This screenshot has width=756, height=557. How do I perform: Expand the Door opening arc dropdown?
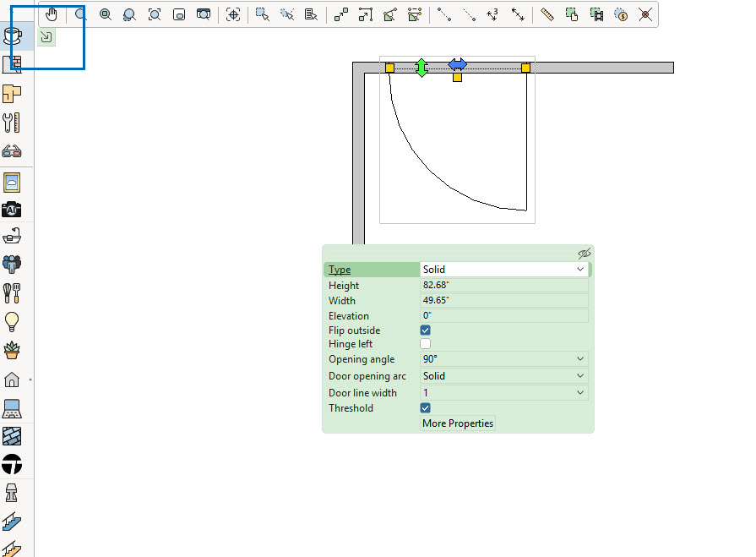tap(503, 375)
